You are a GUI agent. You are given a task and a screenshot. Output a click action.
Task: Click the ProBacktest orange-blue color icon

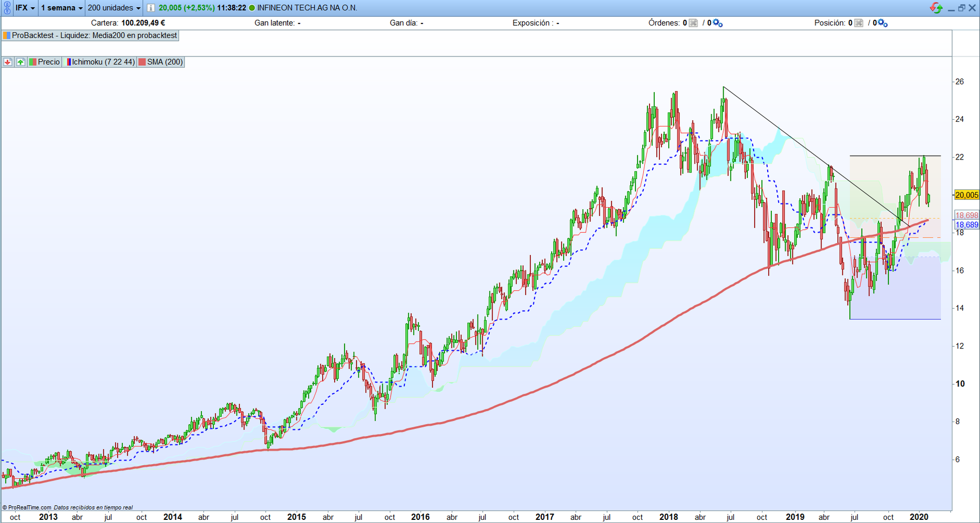[x=7, y=36]
